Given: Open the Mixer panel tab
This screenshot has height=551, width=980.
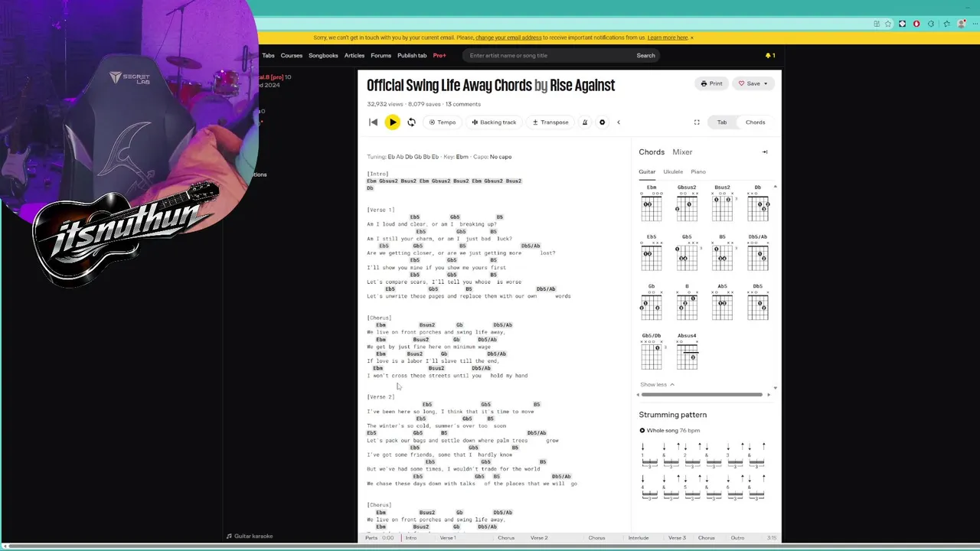Looking at the screenshot, I should 682,152.
